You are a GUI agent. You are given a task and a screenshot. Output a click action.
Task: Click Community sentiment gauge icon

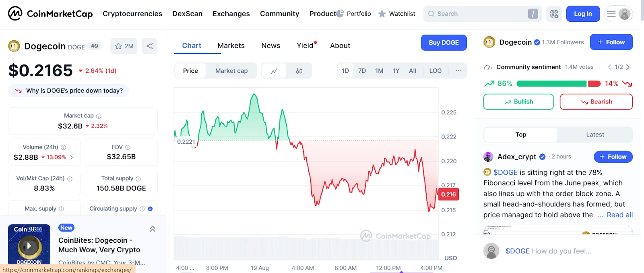488,67
